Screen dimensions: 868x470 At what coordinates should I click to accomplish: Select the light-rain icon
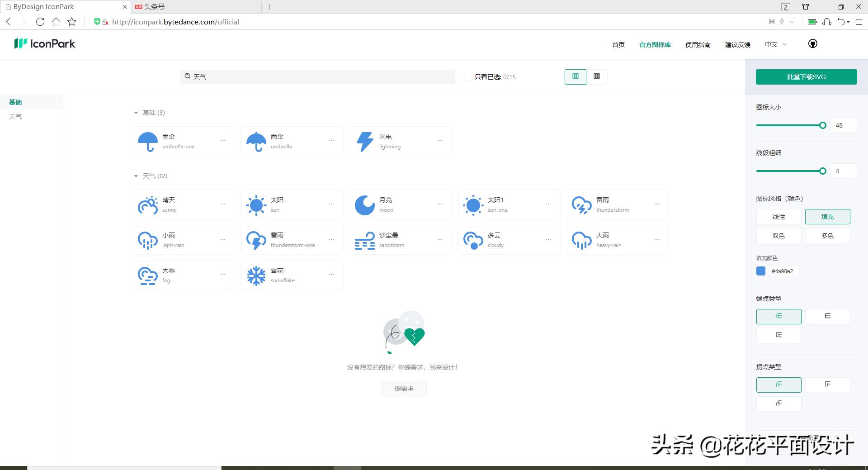point(147,240)
